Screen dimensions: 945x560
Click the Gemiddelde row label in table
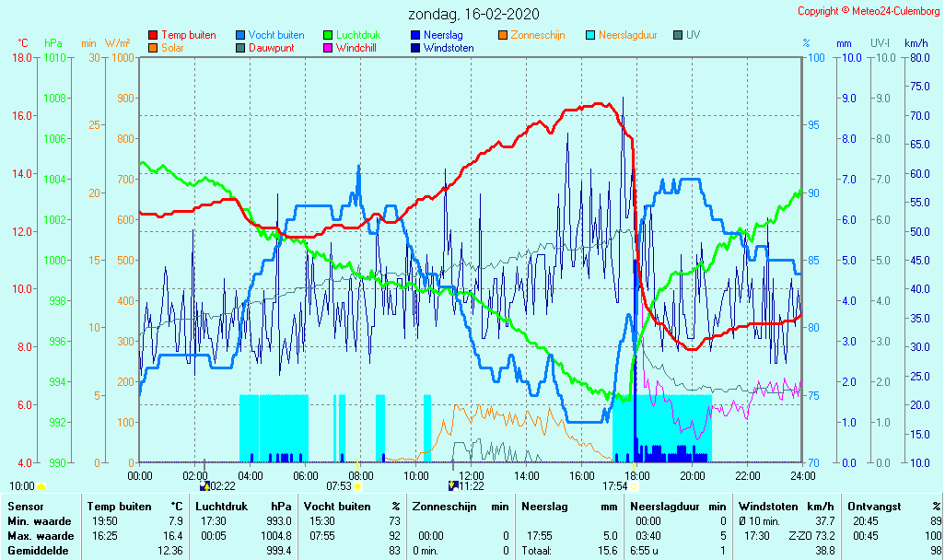coord(40,550)
